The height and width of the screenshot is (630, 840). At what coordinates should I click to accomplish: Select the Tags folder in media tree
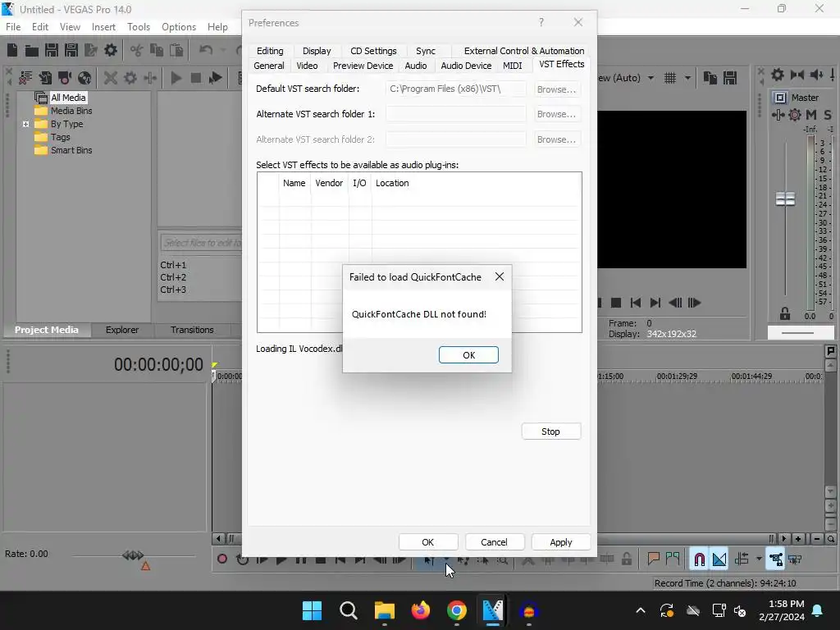tap(61, 137)
